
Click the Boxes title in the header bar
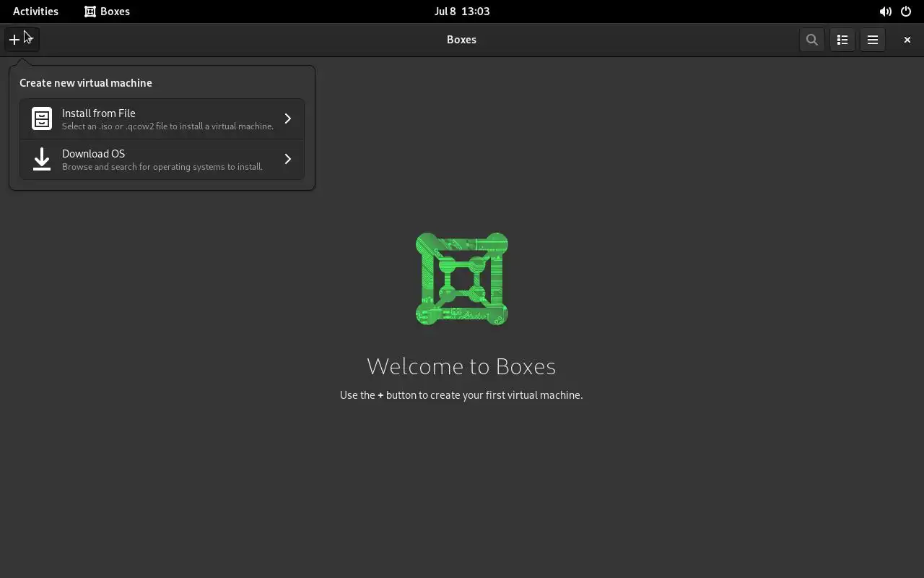pos(461,40)
